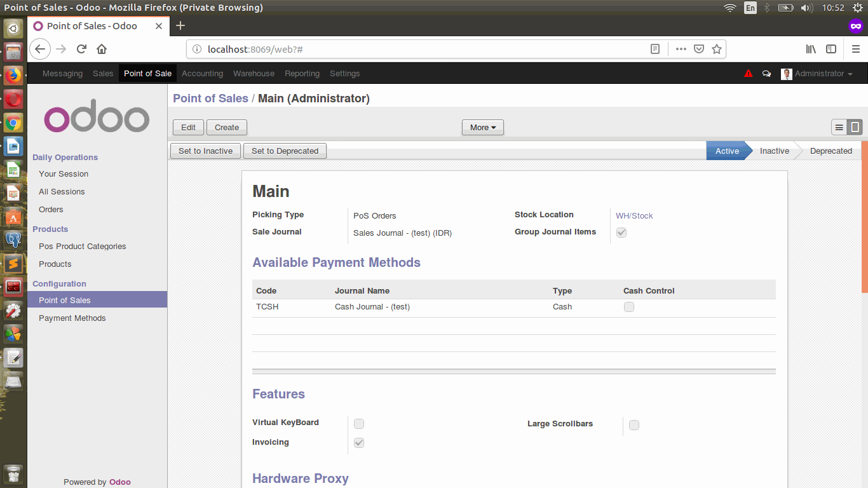This screenshot has height=488, width=868.
Task: Bookmark this page with star icon
Action: click(717, 49)
